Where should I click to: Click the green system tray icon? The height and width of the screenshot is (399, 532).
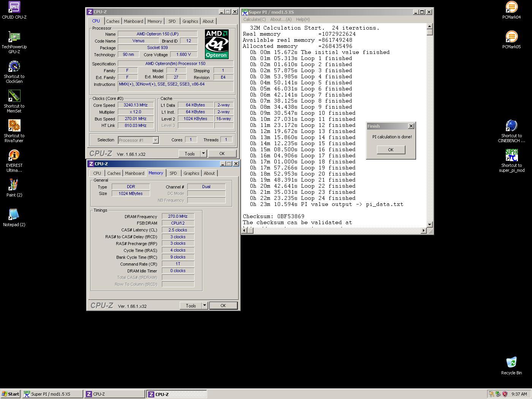pos(498,394)
